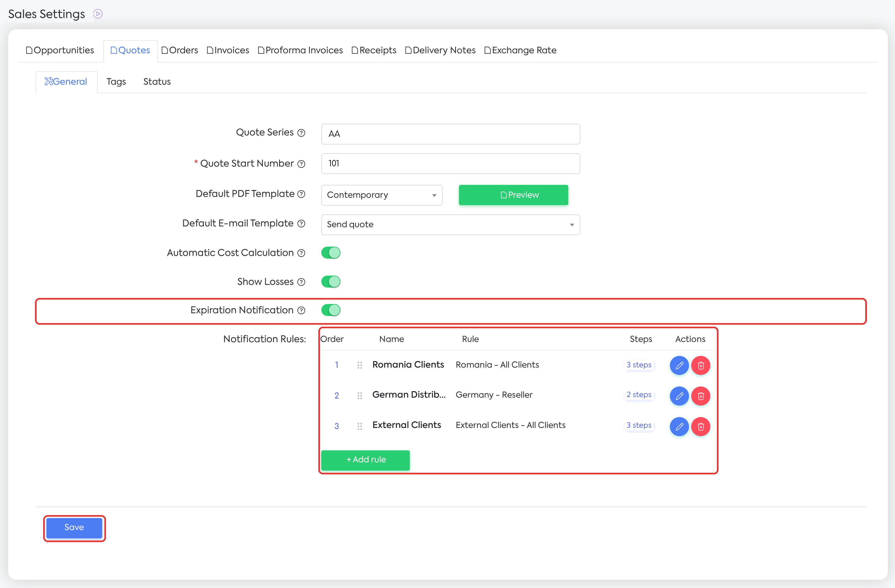
Task: Open Automatic Cost Calculation help icon
Action: click(x=301, y=253)
